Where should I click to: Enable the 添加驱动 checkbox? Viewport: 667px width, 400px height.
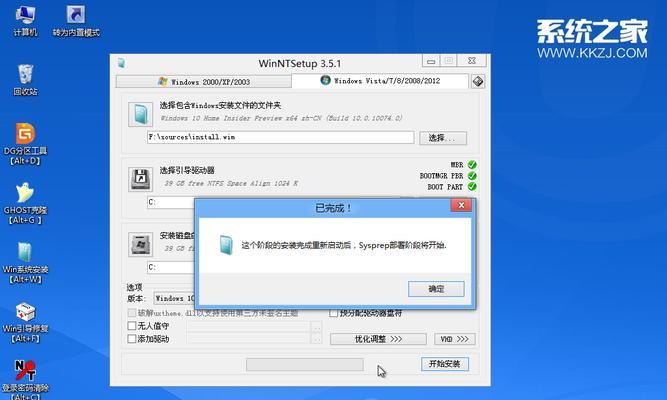(x=132, y=339)
